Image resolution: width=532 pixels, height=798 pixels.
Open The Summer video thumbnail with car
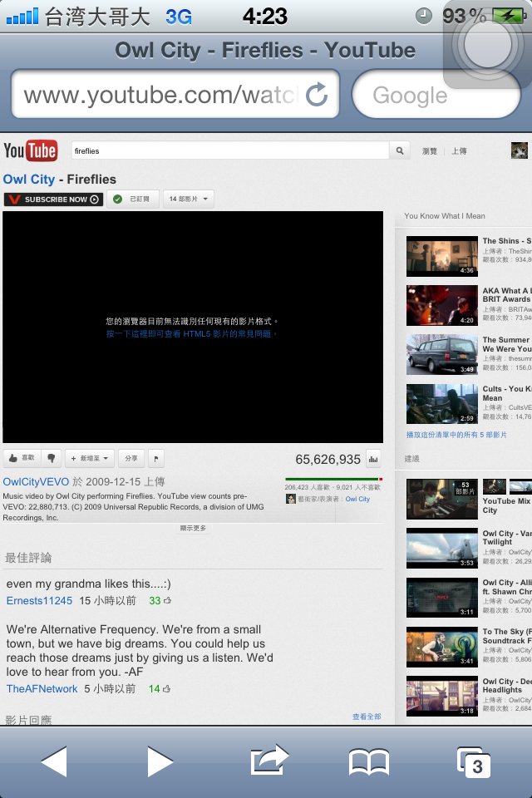(442, 354)
